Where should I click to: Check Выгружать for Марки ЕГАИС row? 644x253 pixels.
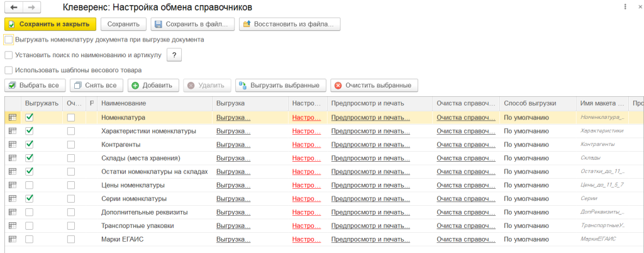click(x=29, y=239)
